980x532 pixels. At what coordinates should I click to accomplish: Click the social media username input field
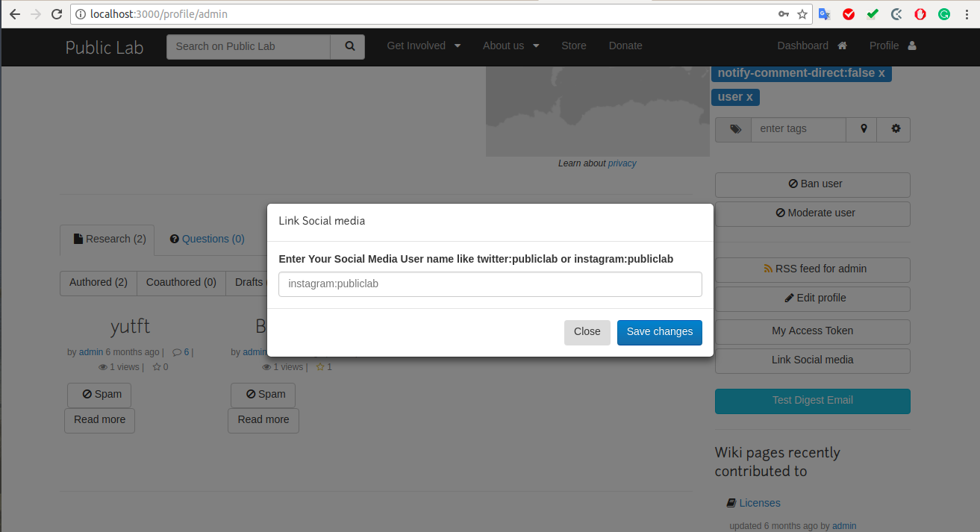490,284
